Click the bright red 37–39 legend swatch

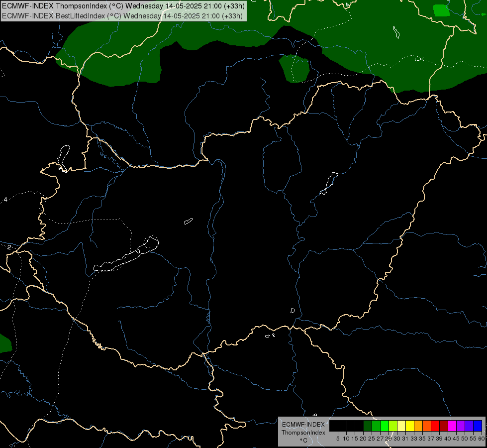click(x=435, y=426)
